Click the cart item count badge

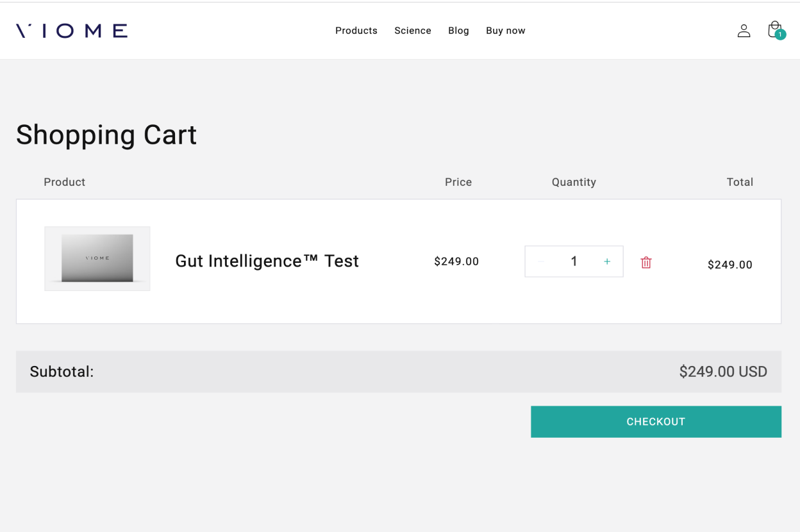point(780,35)
